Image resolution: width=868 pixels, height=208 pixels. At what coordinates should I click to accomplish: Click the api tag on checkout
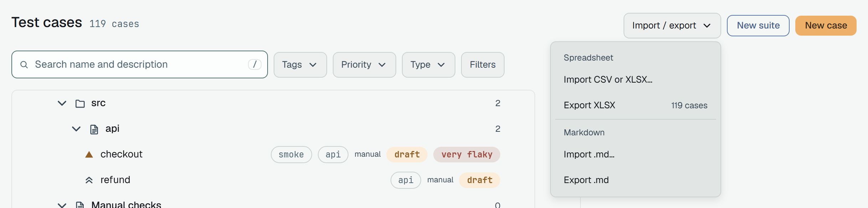tap(333, 155)
